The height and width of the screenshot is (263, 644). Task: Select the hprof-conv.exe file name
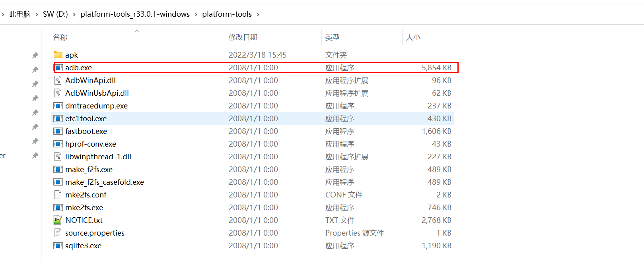coord(91,144)
